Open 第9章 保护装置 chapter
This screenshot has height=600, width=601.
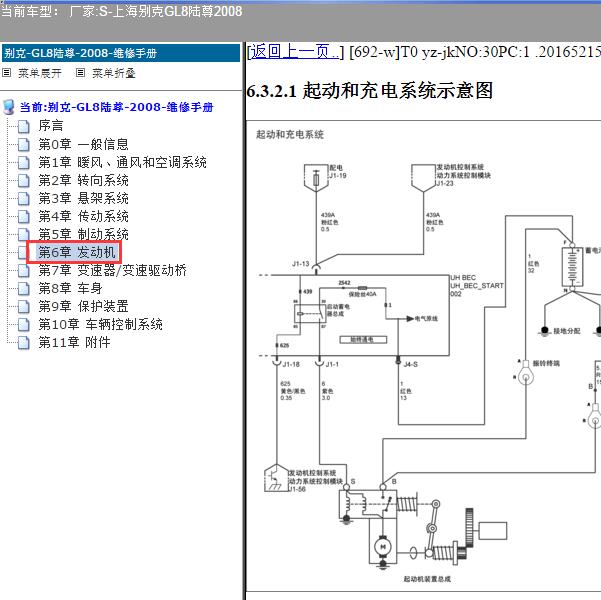[84, 306]
